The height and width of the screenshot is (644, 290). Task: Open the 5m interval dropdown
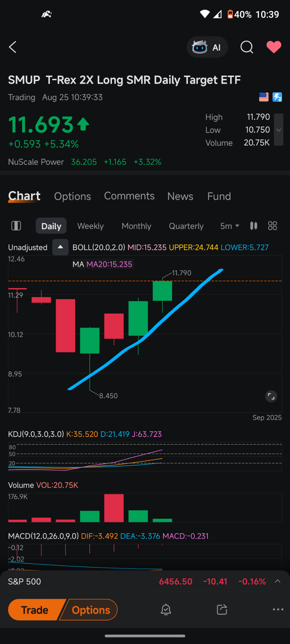point(230,226)
